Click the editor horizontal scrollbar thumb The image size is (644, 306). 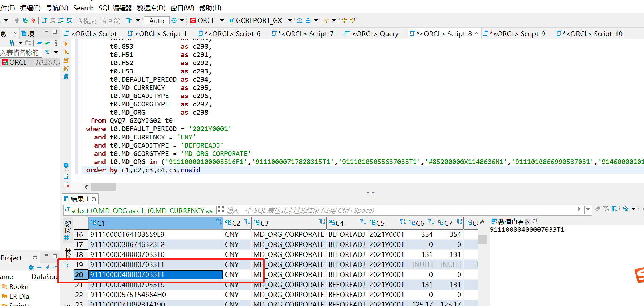[x=103, y=187]
